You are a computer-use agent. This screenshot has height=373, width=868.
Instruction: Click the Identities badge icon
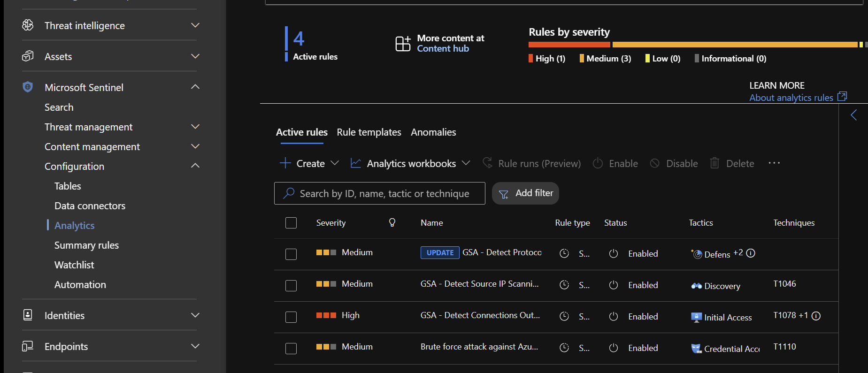coord(28,315)
